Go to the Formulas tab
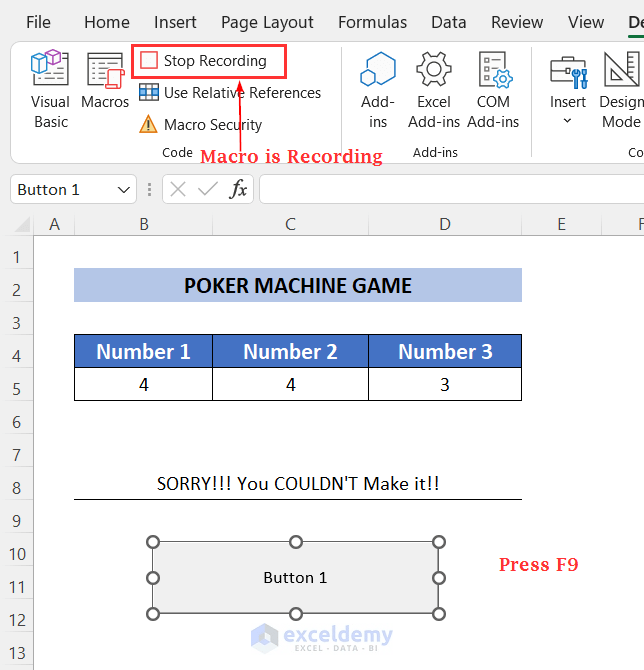The width and height of the screenshot is (644, 670). click(372, 22)
